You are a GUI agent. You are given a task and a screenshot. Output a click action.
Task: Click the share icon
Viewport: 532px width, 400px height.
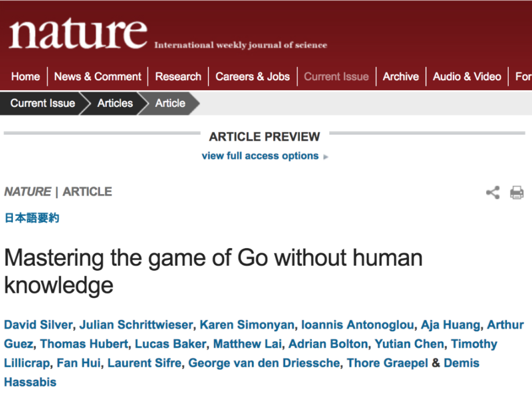tap(493, 192)
